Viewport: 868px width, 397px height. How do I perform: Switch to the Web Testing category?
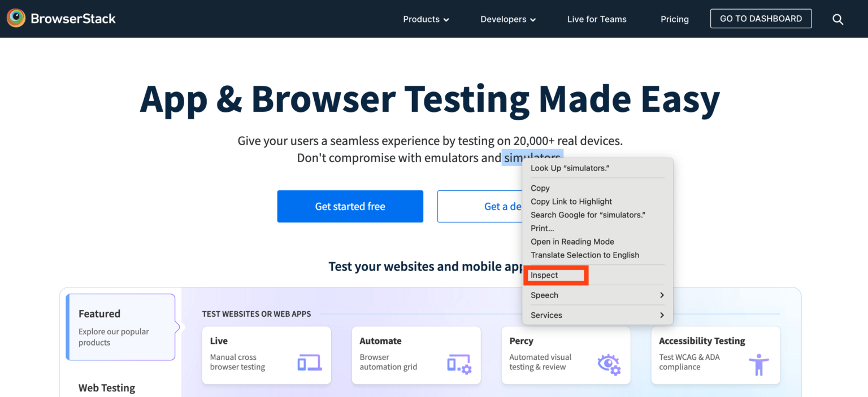pyautogui.click(x=107, y=388)
